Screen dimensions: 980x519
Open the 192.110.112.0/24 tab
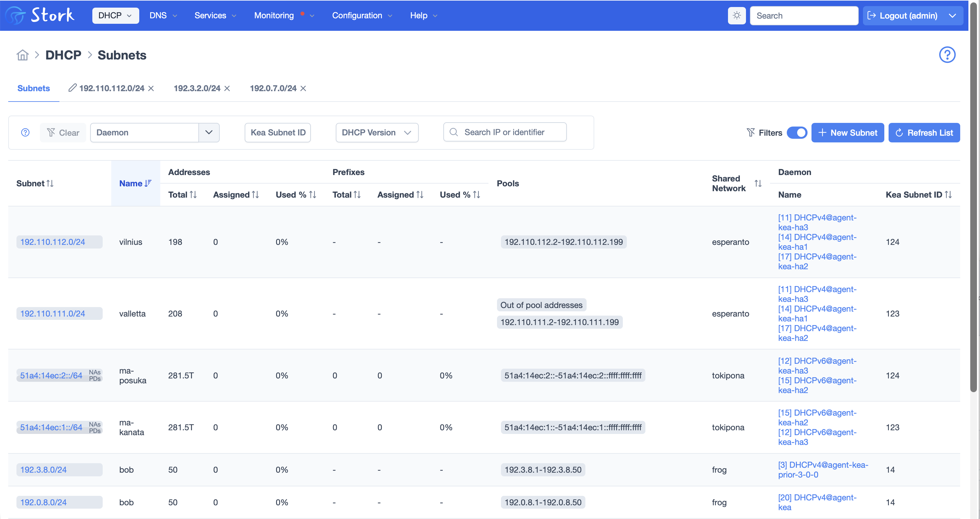pyautogui.click(x=112, y=88)
